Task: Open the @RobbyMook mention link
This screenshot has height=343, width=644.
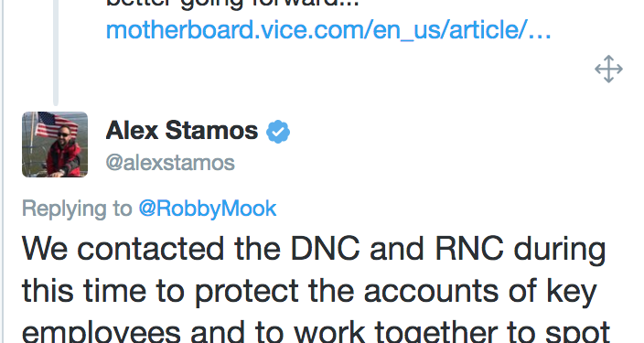Action: (208, 209)
